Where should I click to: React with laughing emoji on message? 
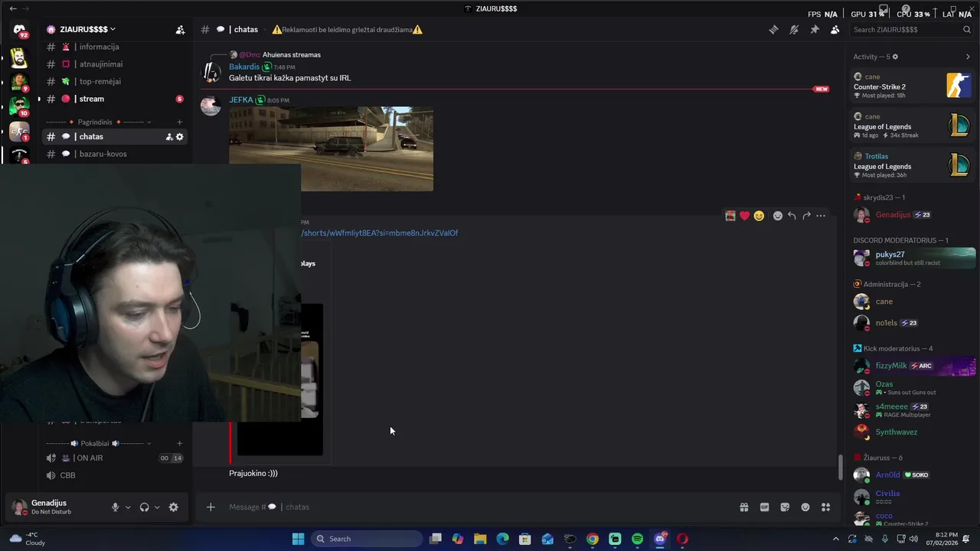(759, 216)
